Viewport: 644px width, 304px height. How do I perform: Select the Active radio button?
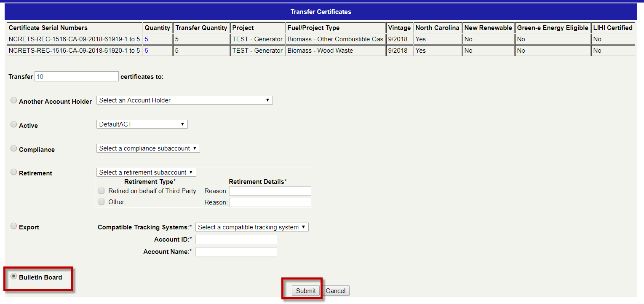tap(14, 124)
